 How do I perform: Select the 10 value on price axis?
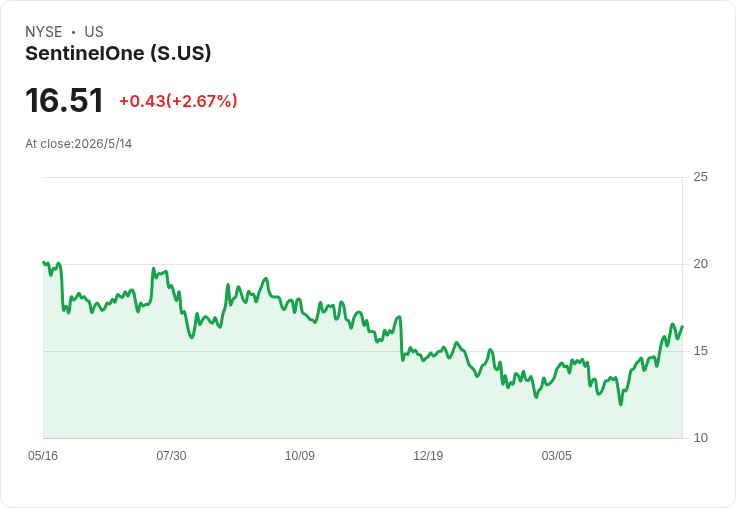pos(700,438)
